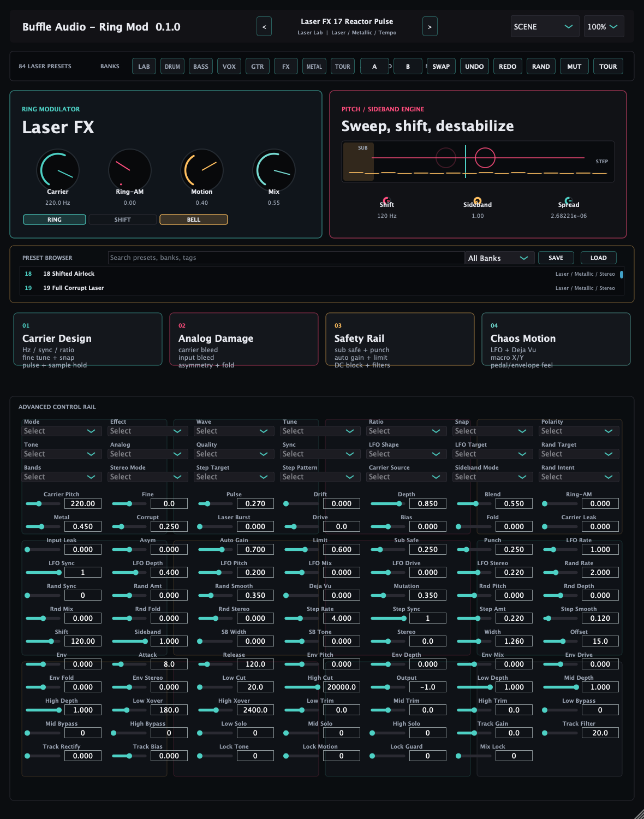Select the VOX bank
The width and height of the screenshot is (644, 819).
click(x=229, y=67)
